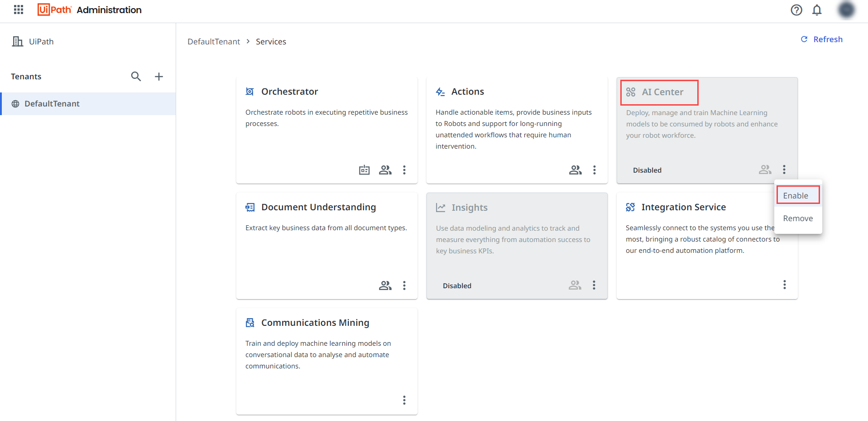Manage Actions users icon
Screen dimensions: 868x421
point(575,170)
